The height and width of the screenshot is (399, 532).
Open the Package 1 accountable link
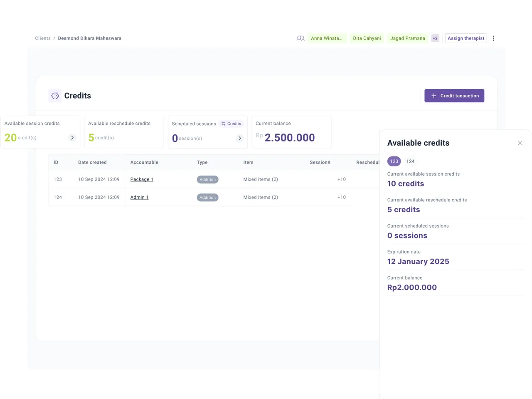142,179
